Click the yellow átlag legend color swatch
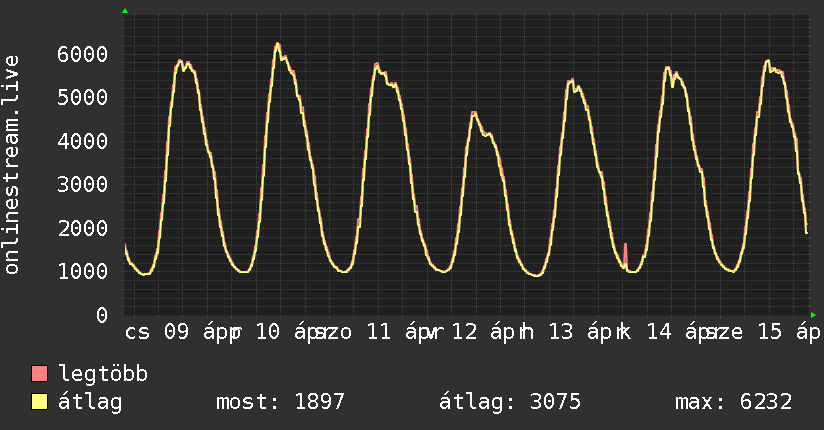 coord(40,403)
